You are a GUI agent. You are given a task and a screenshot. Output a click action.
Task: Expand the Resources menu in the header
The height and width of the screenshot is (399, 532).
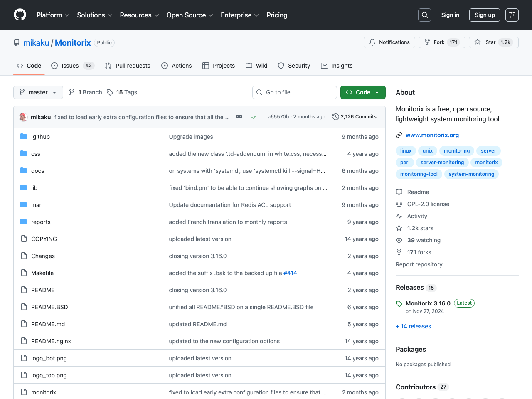[x=139, y=15]
